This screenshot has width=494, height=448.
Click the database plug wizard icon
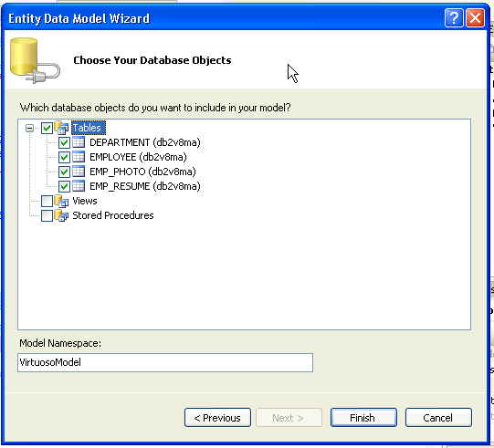click(x=35, y=61)
